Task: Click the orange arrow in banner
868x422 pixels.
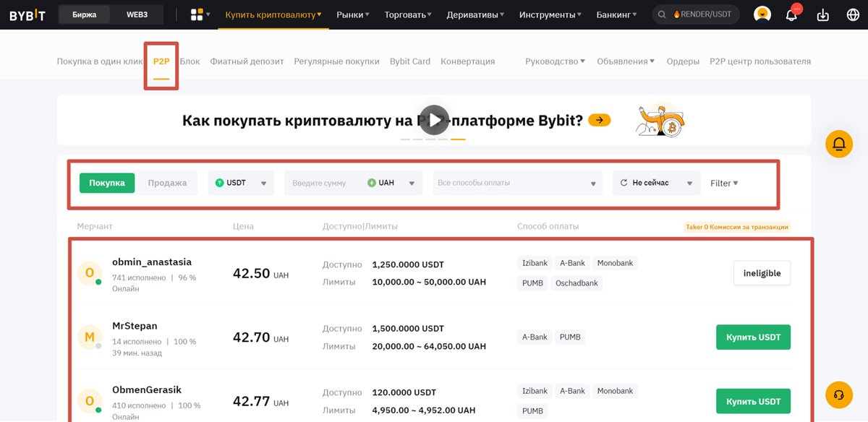Action: tap(599, 120)
